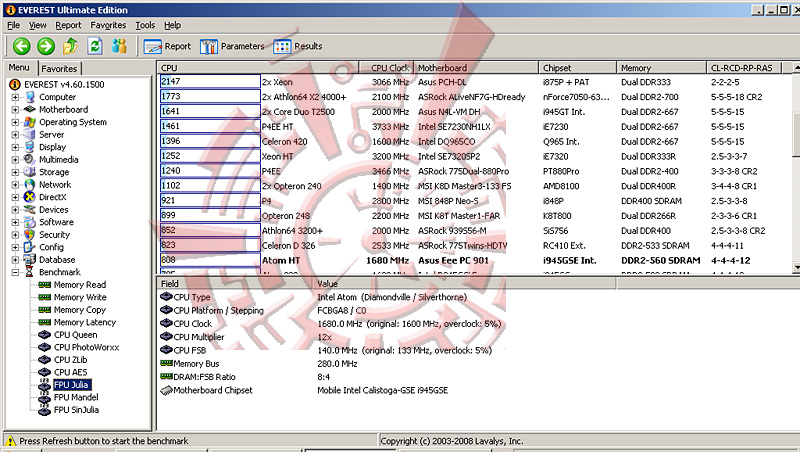Select the Devices tree icon
The image size is (800, 452).
tap(30, 210)
